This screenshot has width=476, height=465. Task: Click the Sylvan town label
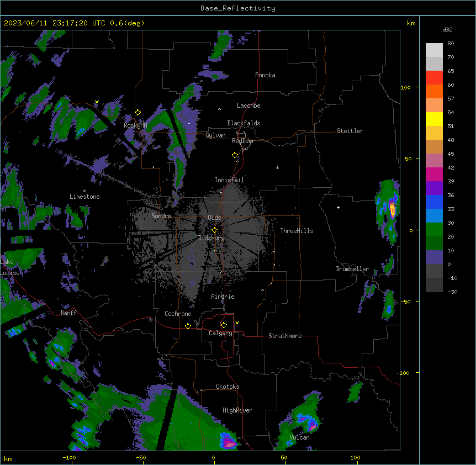tap(215, 135)
